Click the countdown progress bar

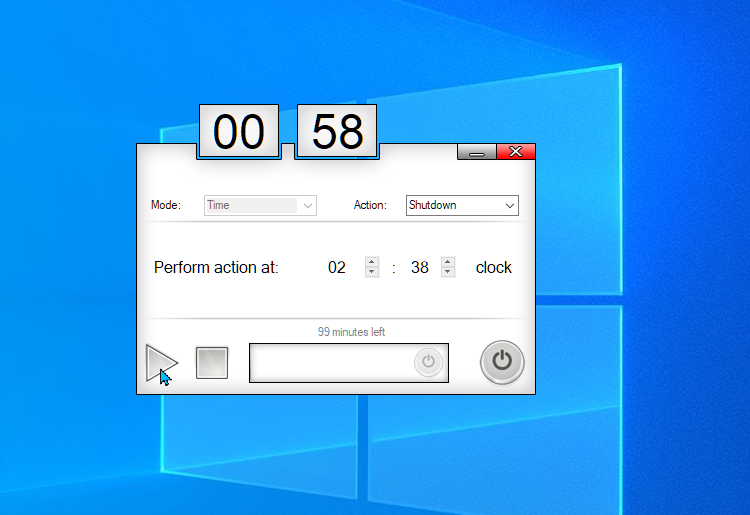349,363
